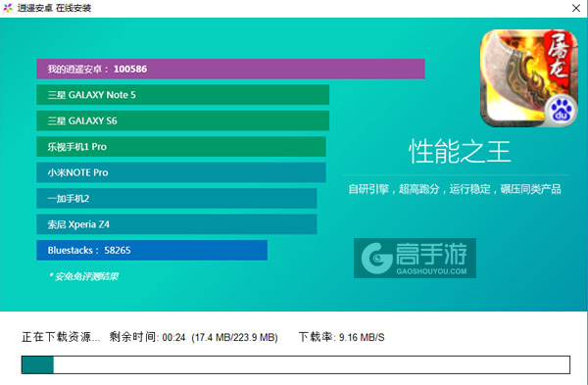Click the 逍遥安卓 logo in title bar

(8, 8)
